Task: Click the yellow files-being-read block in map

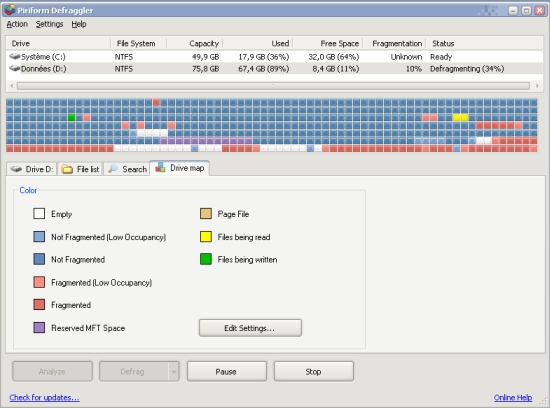Action: tap(460, 118)
